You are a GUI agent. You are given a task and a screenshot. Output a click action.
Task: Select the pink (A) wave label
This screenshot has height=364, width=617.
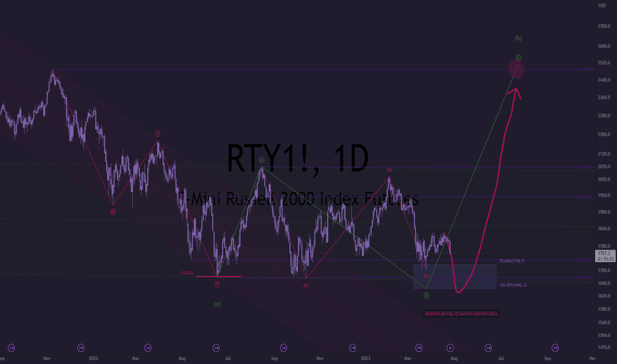(x=306, y=285)
